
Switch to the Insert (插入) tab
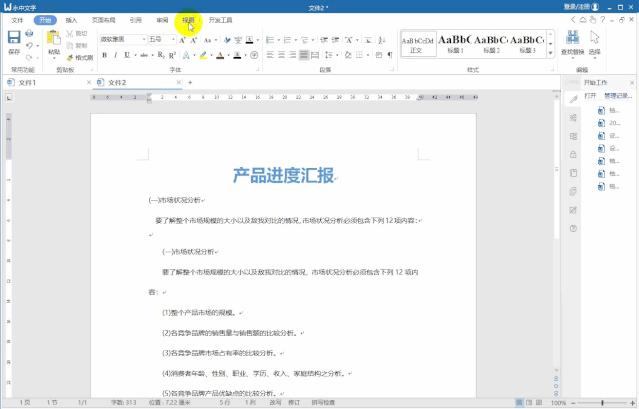71,20
